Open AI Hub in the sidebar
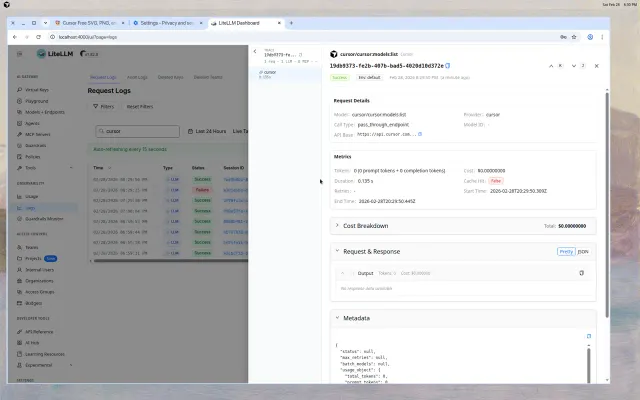 (x=32, y=343)
